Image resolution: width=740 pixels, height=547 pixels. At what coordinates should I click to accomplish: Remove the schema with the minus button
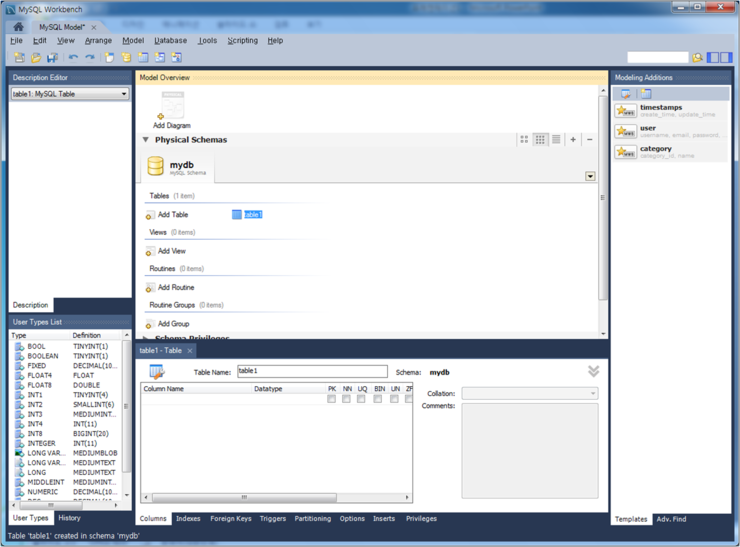[x=589, y=139]
